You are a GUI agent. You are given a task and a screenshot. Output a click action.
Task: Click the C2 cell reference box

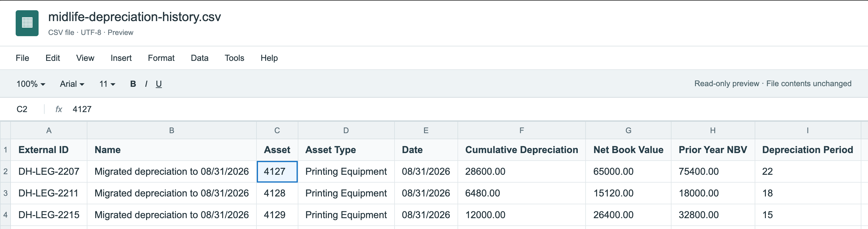pos(22,109)
